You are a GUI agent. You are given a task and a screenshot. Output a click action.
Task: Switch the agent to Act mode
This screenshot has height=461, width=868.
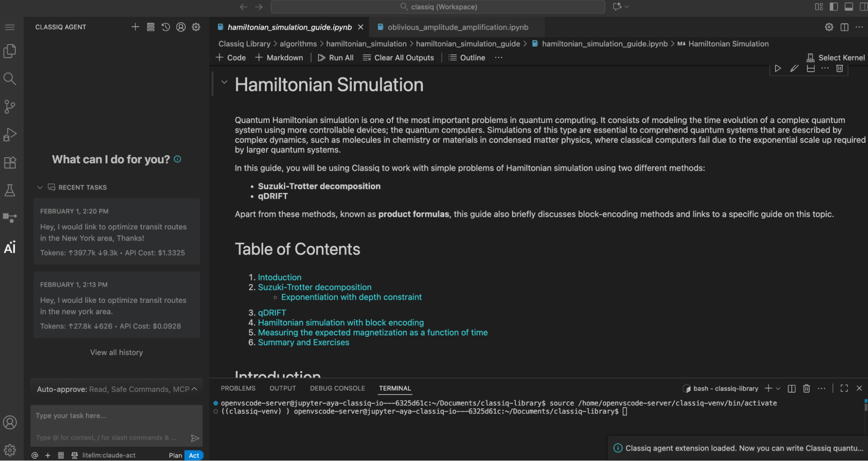point(194,455)
